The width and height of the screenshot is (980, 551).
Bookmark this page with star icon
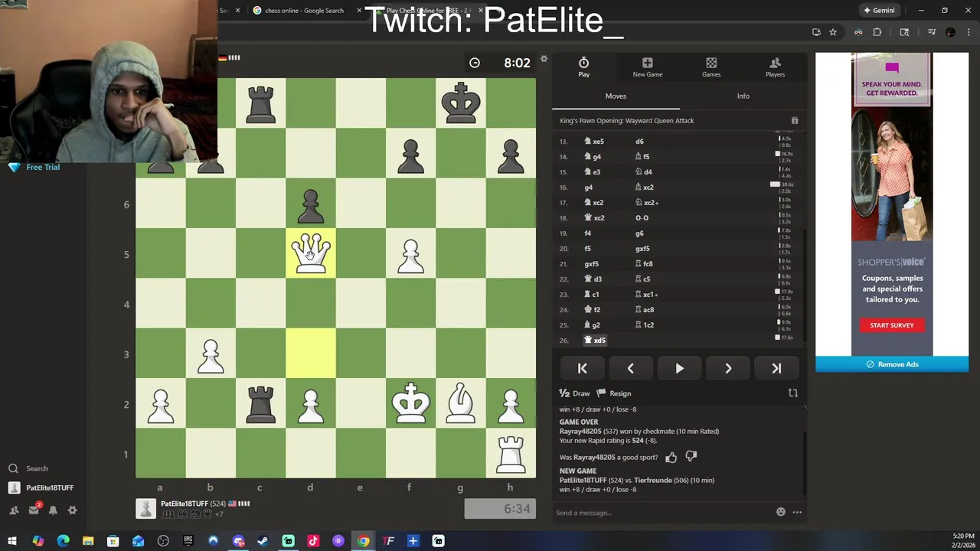[833, 32]
